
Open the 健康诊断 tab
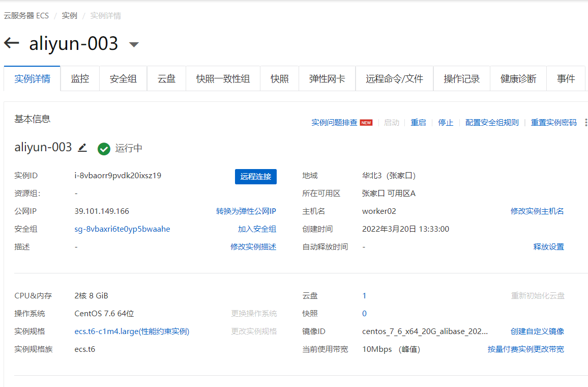coord(518,79)
